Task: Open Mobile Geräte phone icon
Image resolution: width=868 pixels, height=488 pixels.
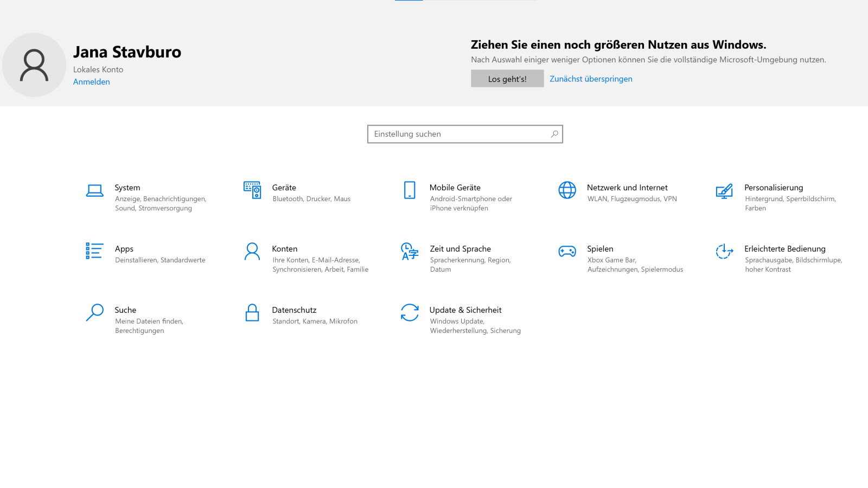Action: 410,190
